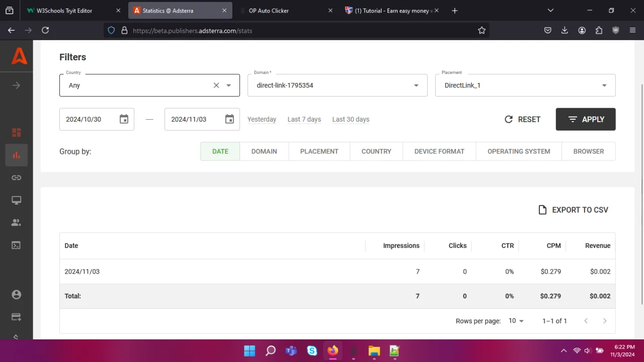Click the APPLY filters button
This screenshot has width=644, height=362.
pyautogui.click(x=586, y=119)
